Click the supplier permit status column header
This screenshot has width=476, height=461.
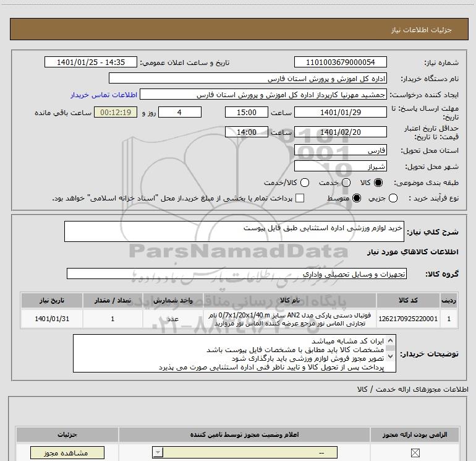point(244,434)
